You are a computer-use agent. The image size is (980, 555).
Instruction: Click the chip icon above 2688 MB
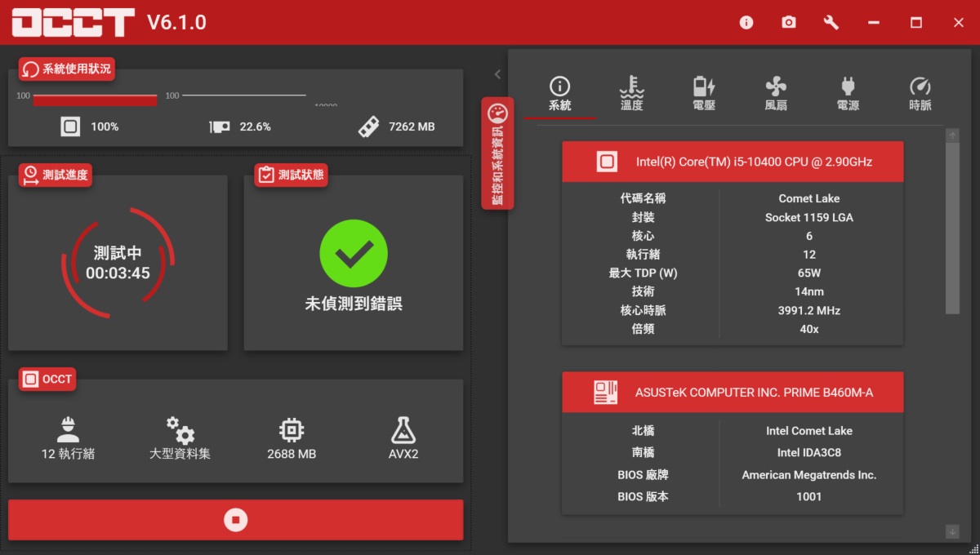point(292,429)
